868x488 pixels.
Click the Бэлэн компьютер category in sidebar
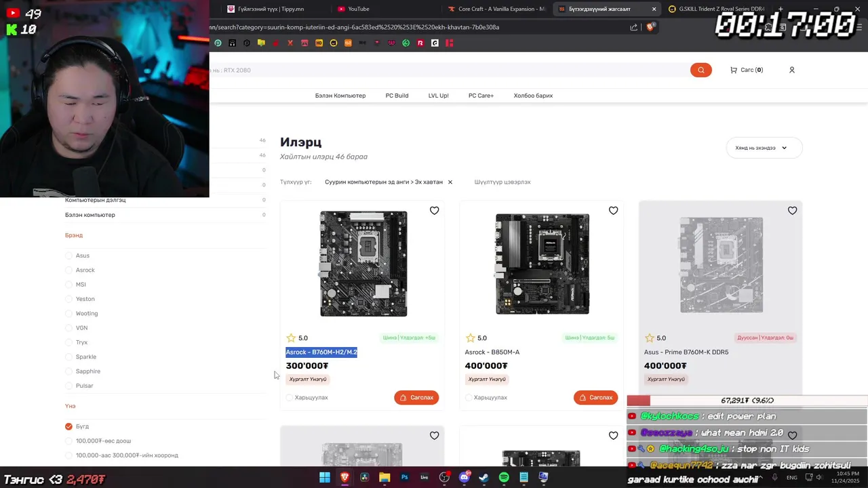click(90, 215)
